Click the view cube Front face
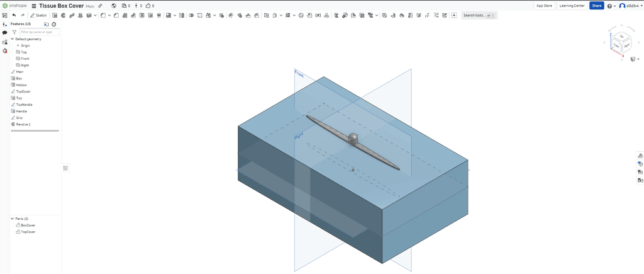644x274 pixels. click(x=616, y=46)
